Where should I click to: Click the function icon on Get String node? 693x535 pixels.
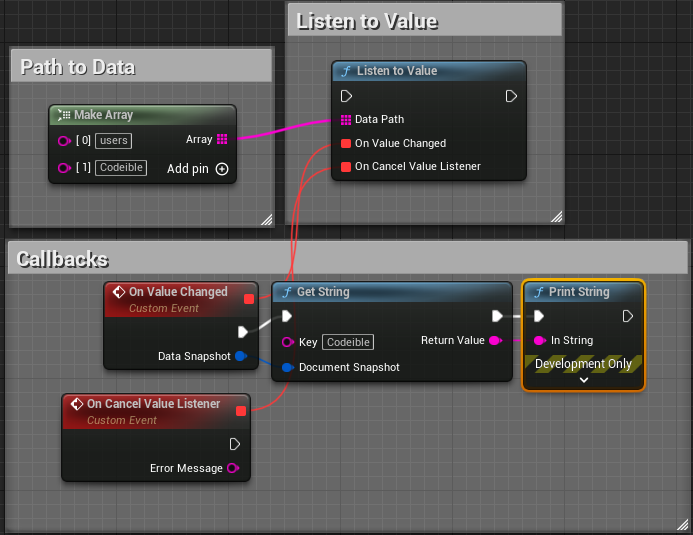tap(287, 292)
